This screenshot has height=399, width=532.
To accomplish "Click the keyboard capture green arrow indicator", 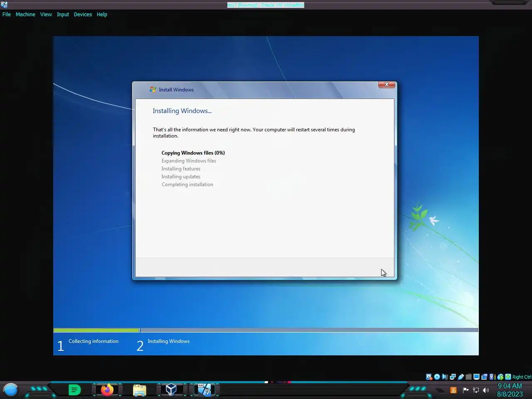I will coord(508,377).
